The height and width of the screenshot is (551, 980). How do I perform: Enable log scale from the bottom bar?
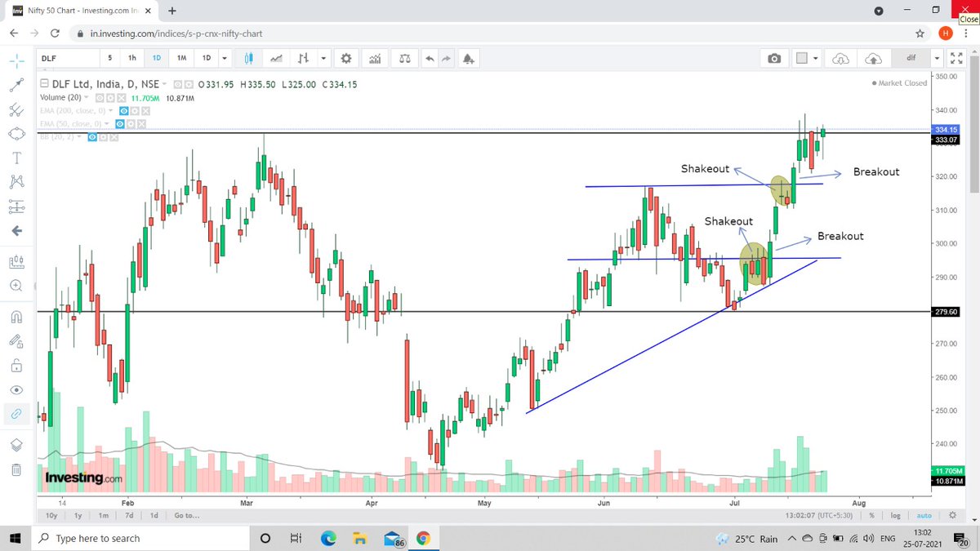[x=895, y=515]
